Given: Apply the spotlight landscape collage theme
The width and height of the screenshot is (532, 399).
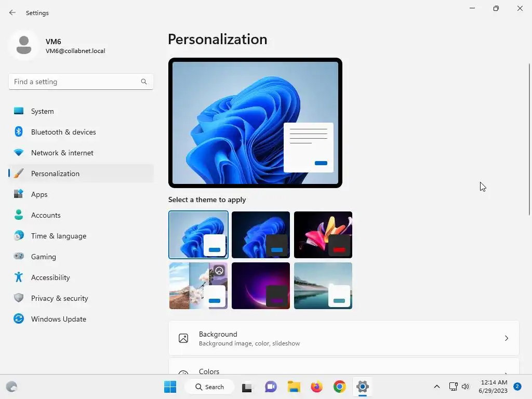Looking at the screenshot, I should [198, 286].
